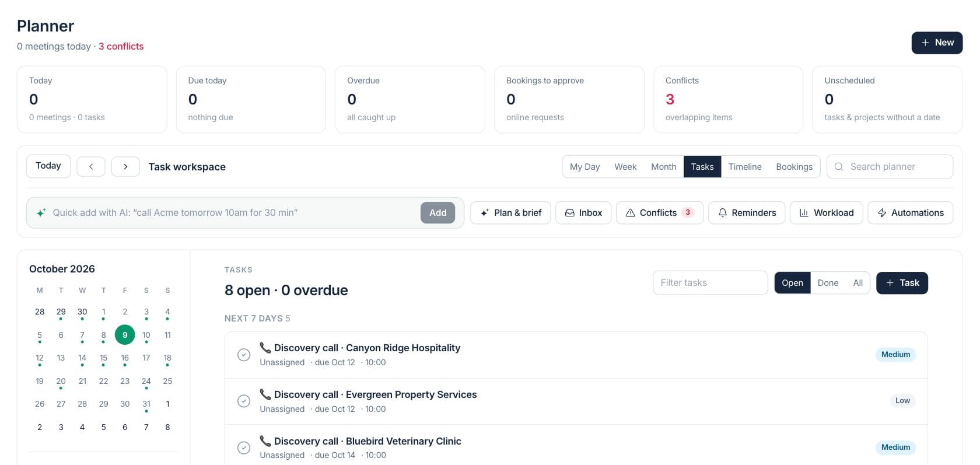Click the 3 conflicts link under Planner
Image resolution: width=980 pixels, height=465 pixels.
121,46
